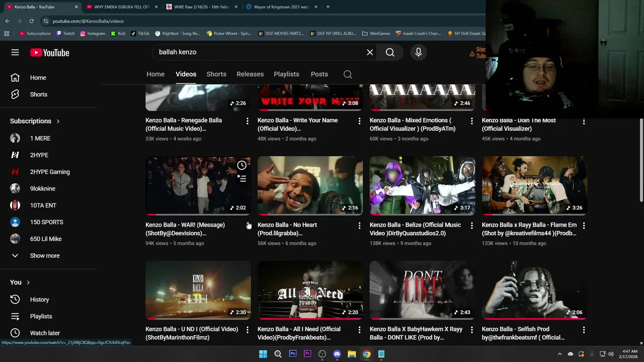Switch to channel Shorts tab

coord(216,74)
